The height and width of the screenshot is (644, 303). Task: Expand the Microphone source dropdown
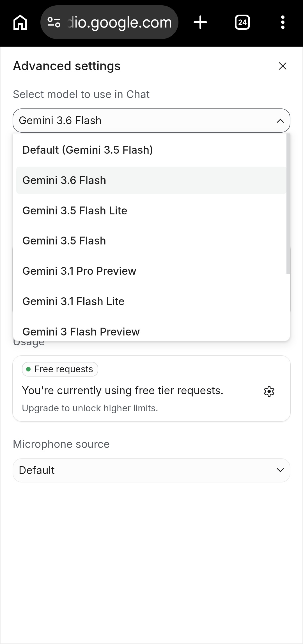coord(151,470)
